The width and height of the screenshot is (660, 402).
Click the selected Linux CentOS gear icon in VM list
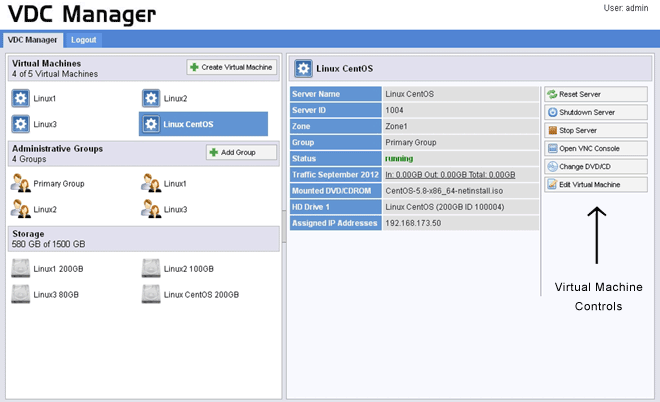(151, 124)
